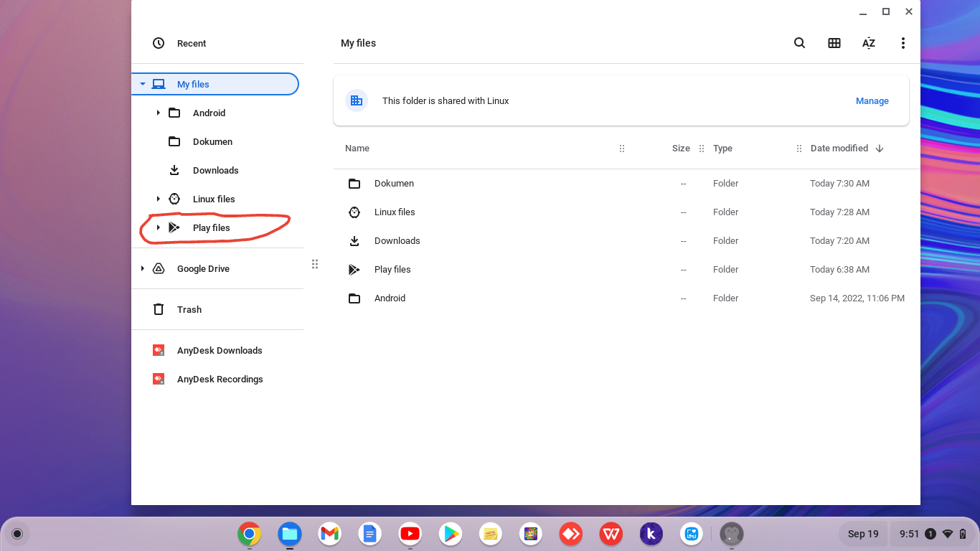This screenshot has width=980, height=551.
Task: Open the Google Play Store from the shelf
Action: (x=450, y=534)
